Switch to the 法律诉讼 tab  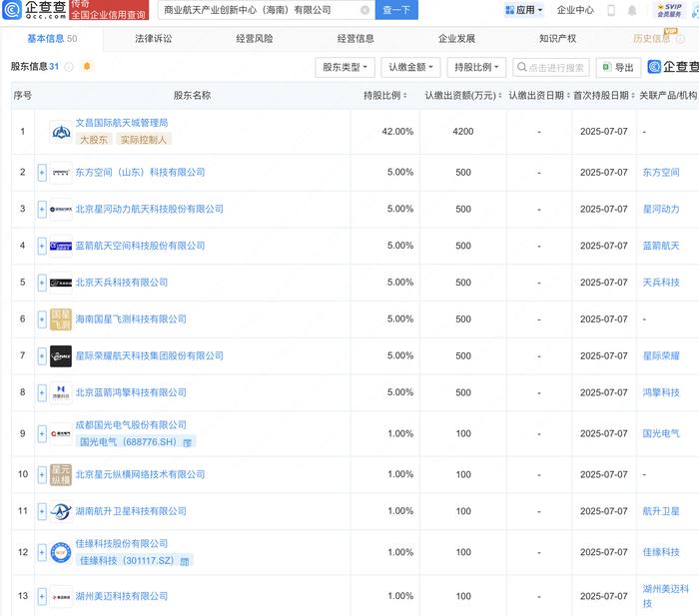(154, 39)
